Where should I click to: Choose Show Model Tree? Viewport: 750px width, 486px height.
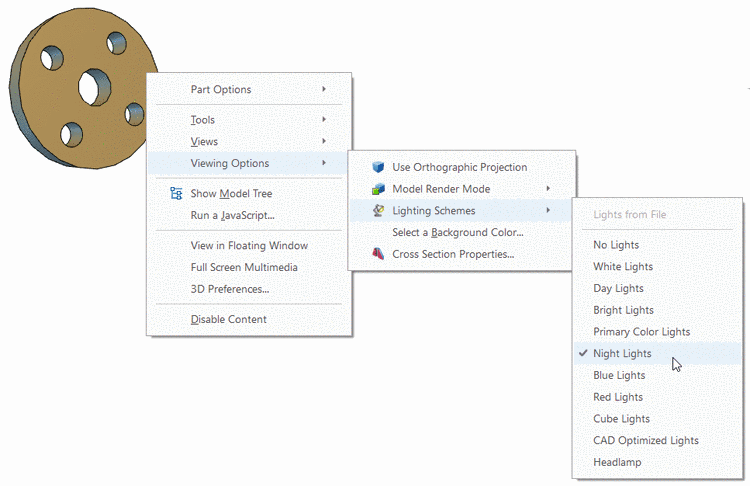[249, 193]
